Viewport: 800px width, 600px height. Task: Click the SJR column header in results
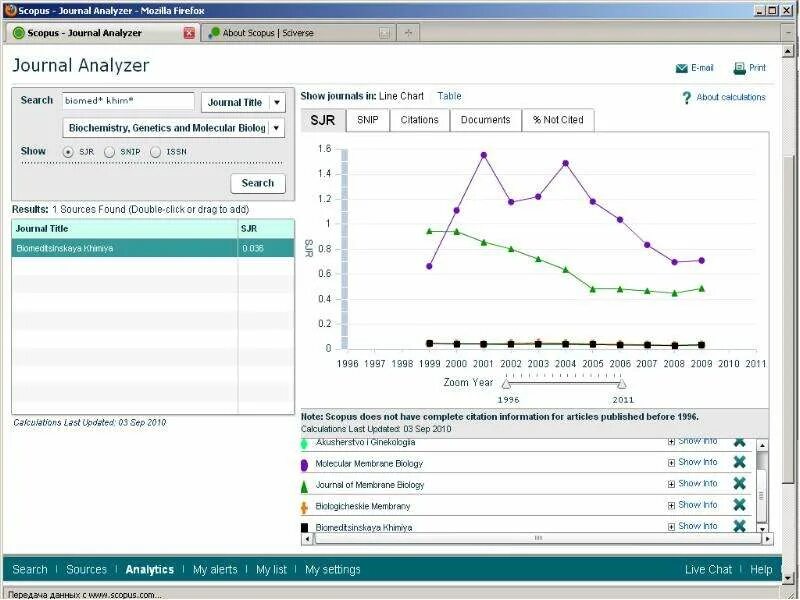click(266, 229)
